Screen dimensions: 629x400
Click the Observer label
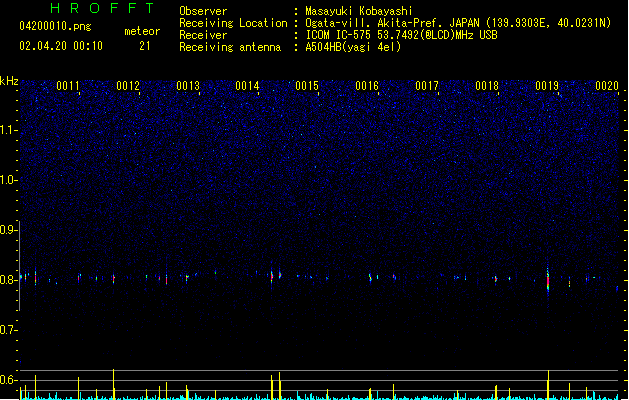coord(203,11)
